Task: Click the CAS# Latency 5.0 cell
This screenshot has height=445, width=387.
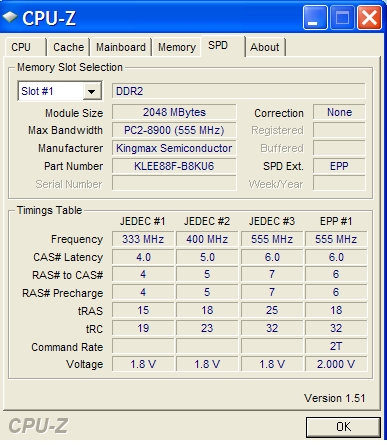Action: pos(207,257)
